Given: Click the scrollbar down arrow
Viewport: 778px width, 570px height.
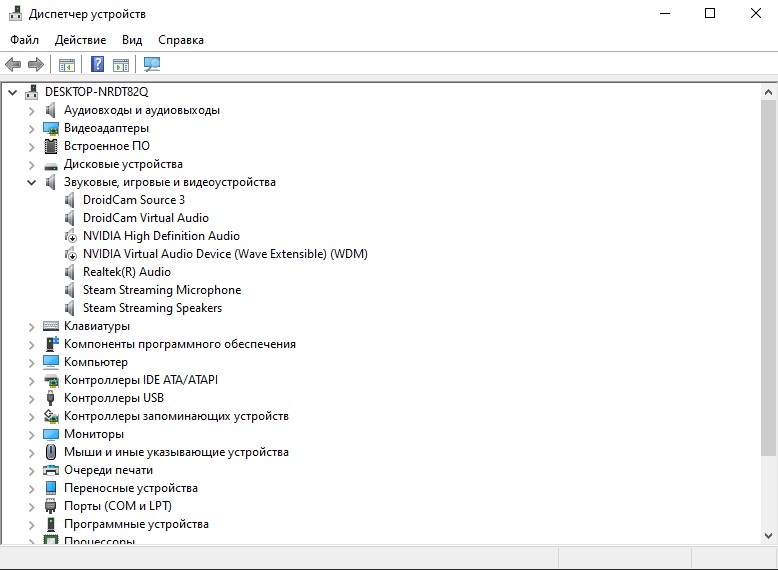Looking at the screenshot, I should pos(768,536).
